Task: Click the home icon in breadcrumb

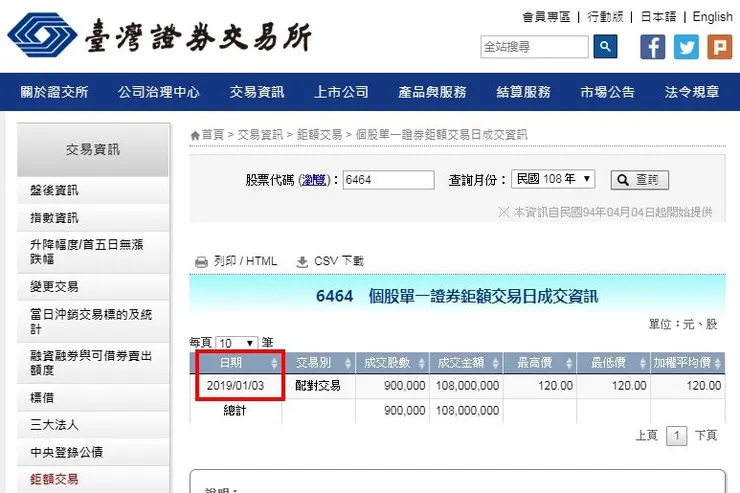Action: 195,135
